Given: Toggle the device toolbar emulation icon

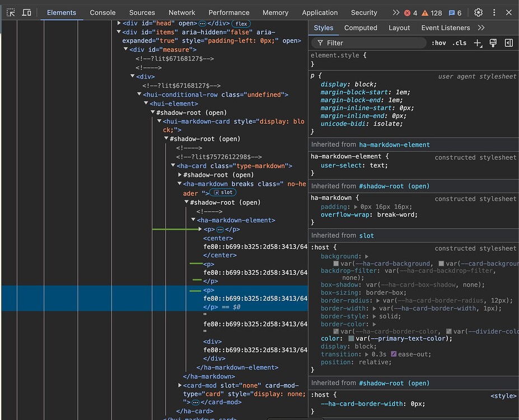Looking at the screenshot, I should 26,12.
